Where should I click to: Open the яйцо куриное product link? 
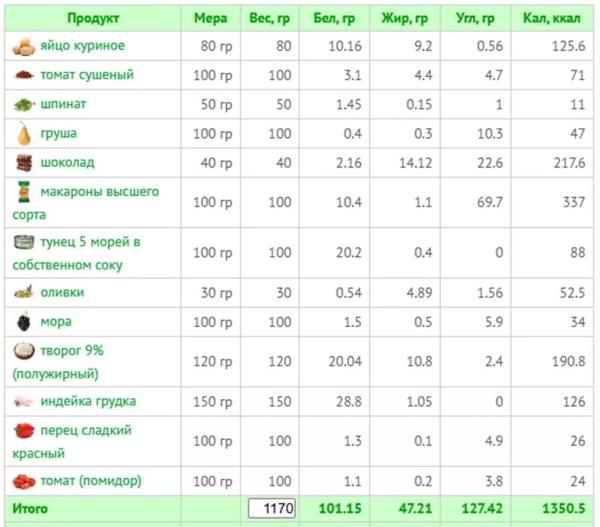83,46
